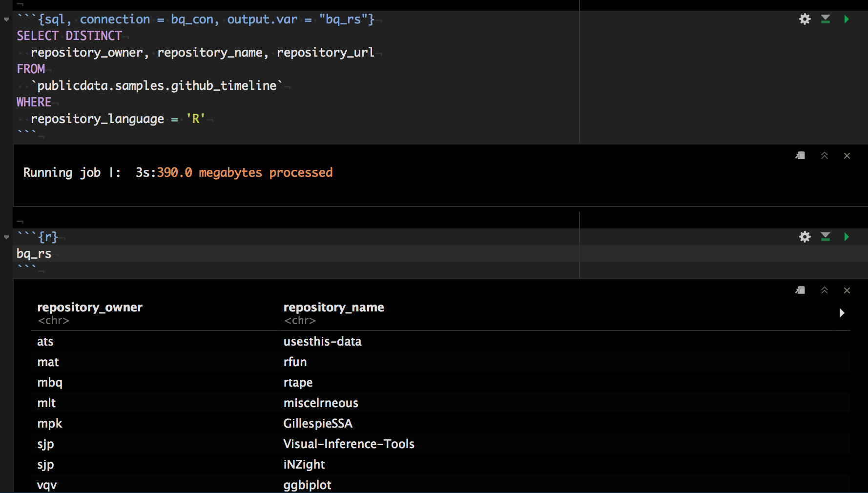This screenshot has width=868, height=493.
Task: Run the sql chunk with green play arrow
Action: pyautogui.click(x=847, y=19)
